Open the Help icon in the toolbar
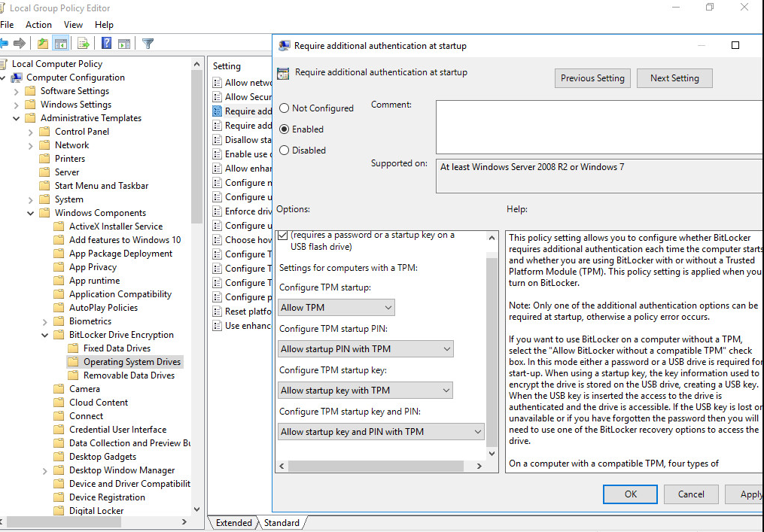 click(x=107, y=44)
